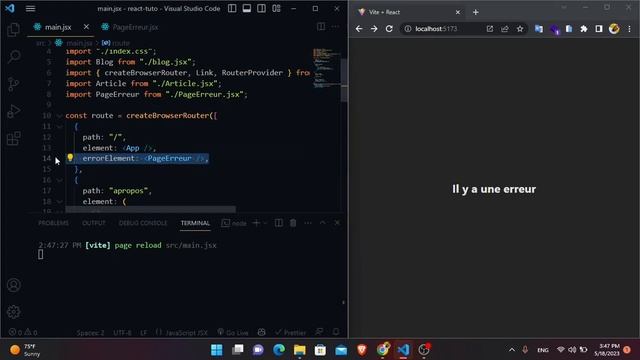The width and height of the screenshot is (640, 360).
Task: Select the TERMINAL panel tab
Action: tap(195, 223)
